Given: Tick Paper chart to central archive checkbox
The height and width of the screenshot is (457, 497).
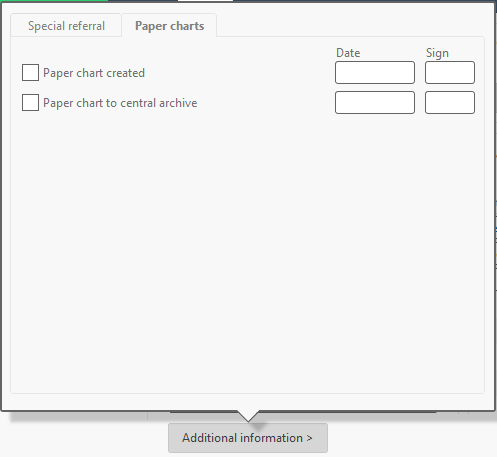Looking at the screenshot, I should (x=30, y=103).
